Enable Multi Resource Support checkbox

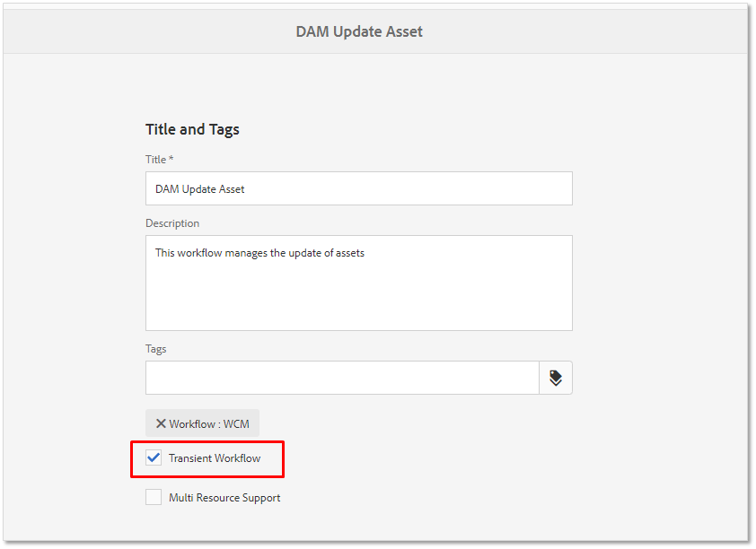154,497
